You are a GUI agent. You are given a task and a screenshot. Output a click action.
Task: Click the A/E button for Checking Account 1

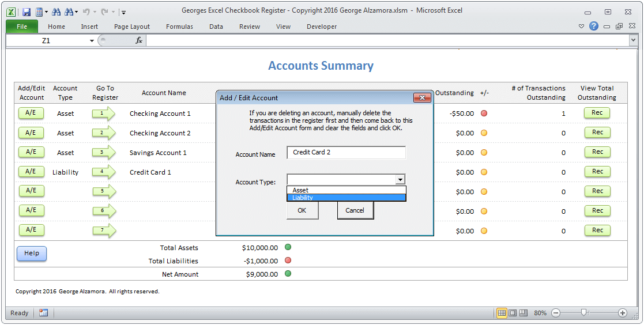click(x=31, y=113)
